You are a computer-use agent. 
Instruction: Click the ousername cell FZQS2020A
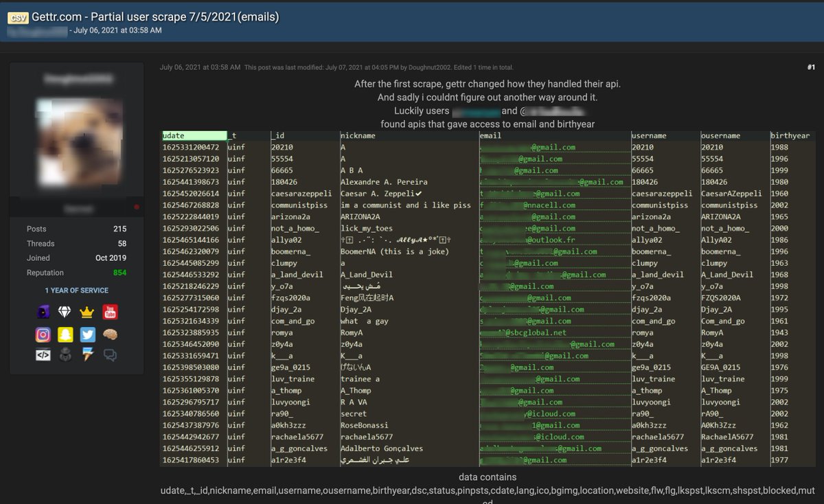click(721, 298)
